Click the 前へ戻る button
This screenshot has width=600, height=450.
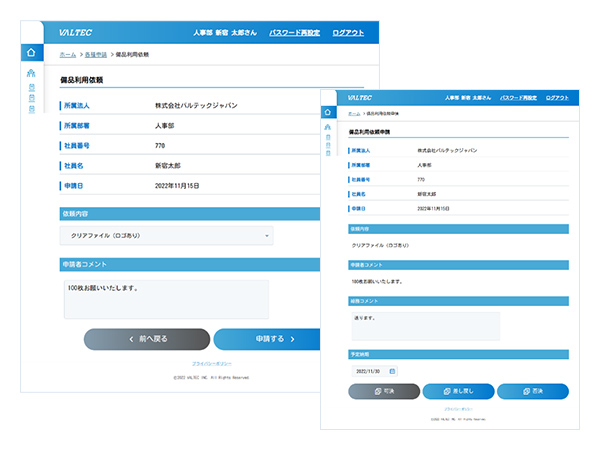tap(147, 339)
